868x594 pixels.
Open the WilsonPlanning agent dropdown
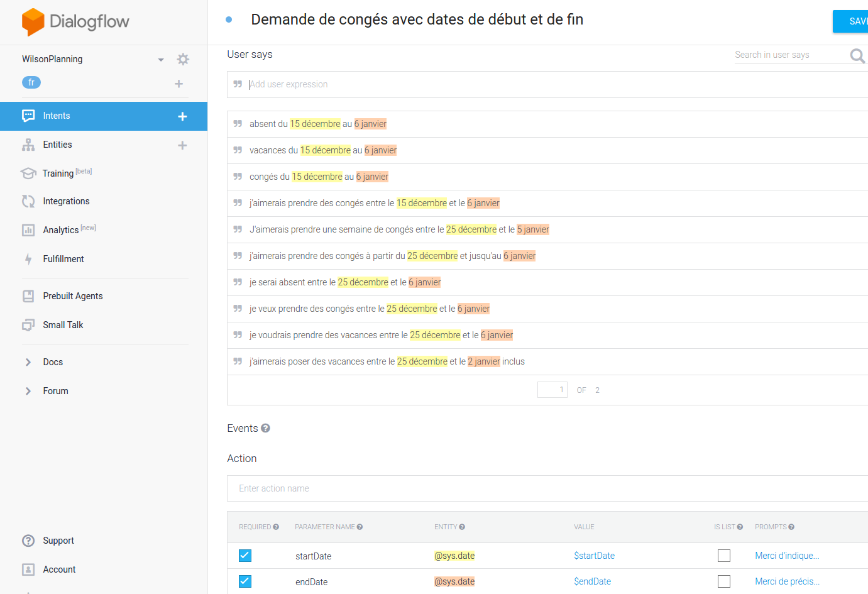[161, 60]
